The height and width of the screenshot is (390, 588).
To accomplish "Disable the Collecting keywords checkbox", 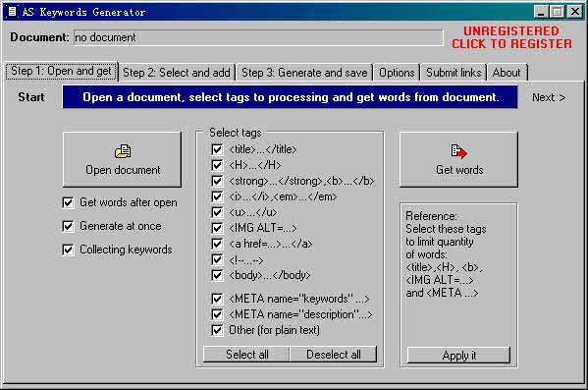I will 68,250.
